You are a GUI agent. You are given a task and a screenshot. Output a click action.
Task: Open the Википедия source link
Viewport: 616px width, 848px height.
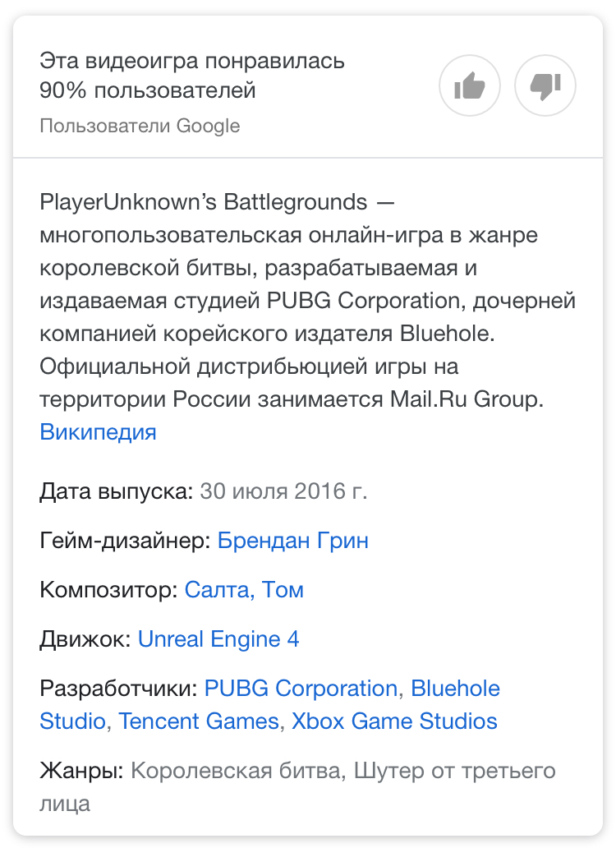click(98, 432)
